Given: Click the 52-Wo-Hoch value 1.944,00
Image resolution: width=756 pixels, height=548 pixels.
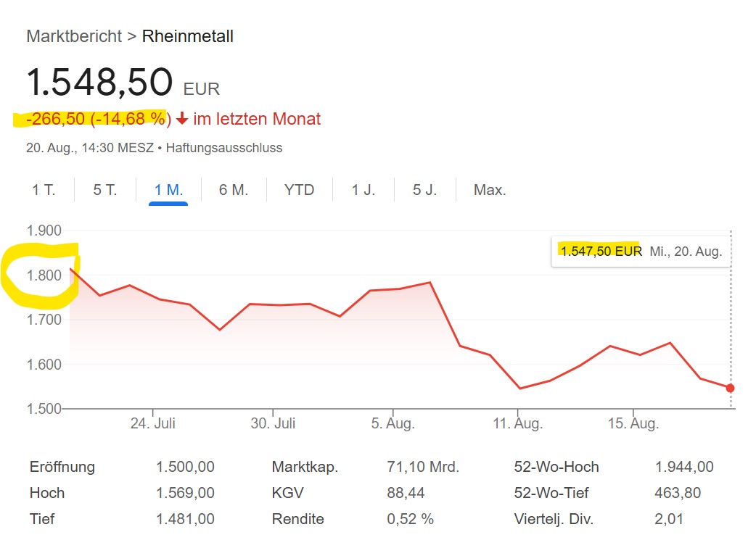Looking at the screenshot, I should click(x=684, y=467).
